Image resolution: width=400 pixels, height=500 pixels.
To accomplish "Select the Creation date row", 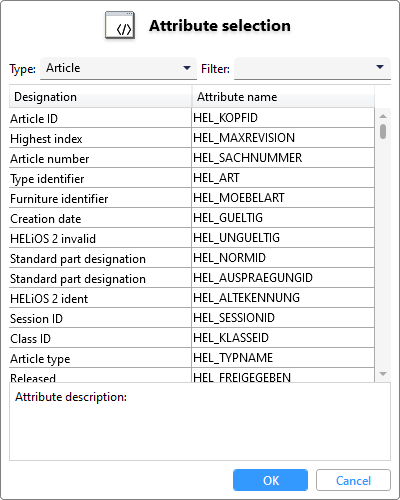I will click(x=192, y=218).
